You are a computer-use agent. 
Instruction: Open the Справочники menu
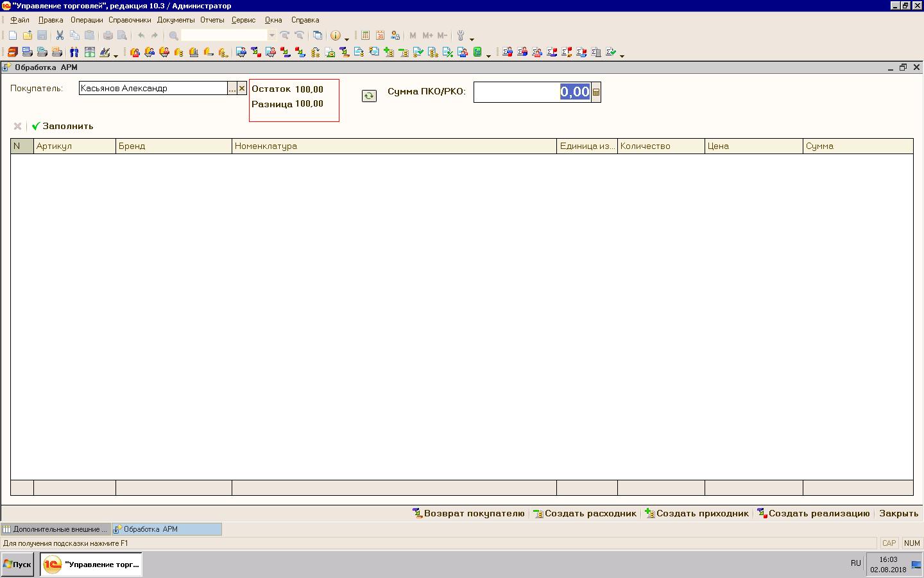pyautogui.click(x=130, y=20)
